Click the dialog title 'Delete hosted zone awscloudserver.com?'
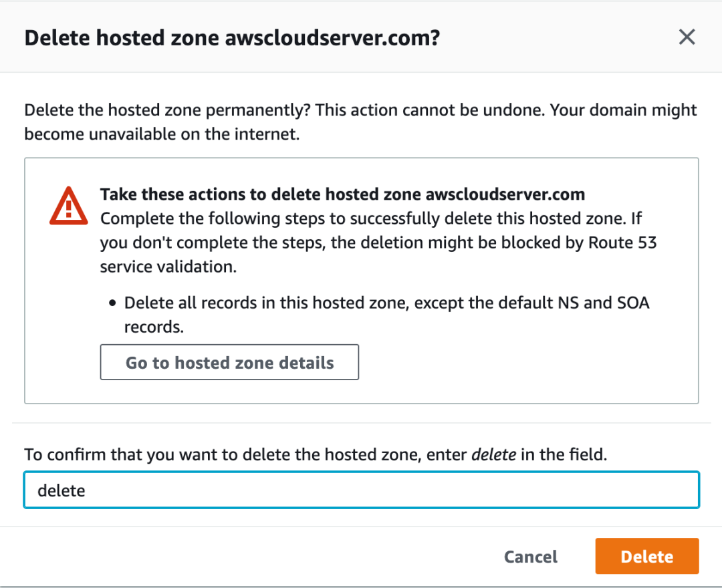Screen dimensions: 722x588 [x=231, y=37]
